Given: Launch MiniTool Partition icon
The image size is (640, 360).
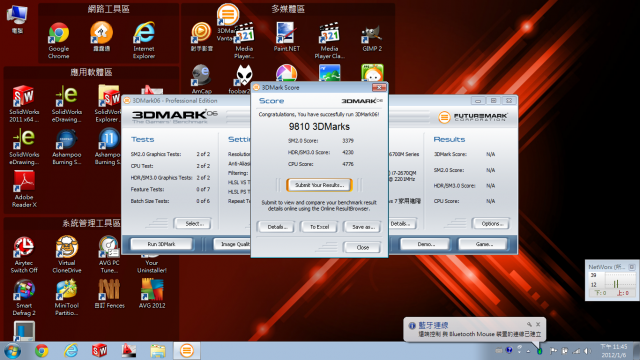Looking at the screenshot, I should click(67, 298).
